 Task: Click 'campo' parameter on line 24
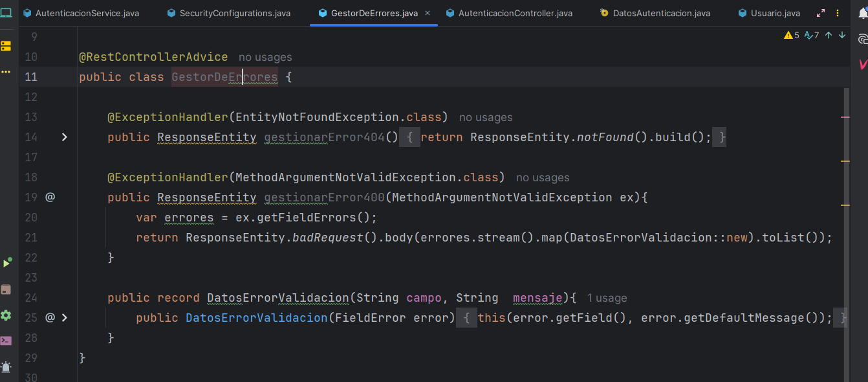pos(424,298)
